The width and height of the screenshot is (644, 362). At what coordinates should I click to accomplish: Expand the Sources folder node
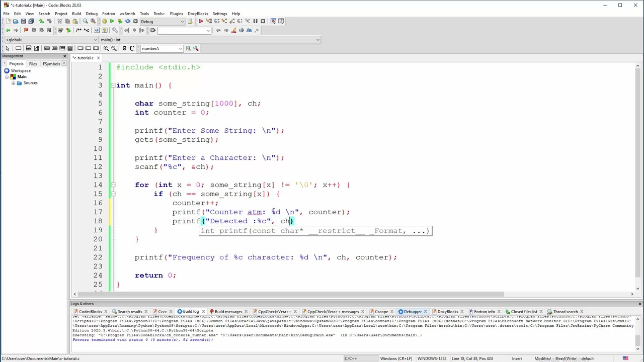point(13,83)
